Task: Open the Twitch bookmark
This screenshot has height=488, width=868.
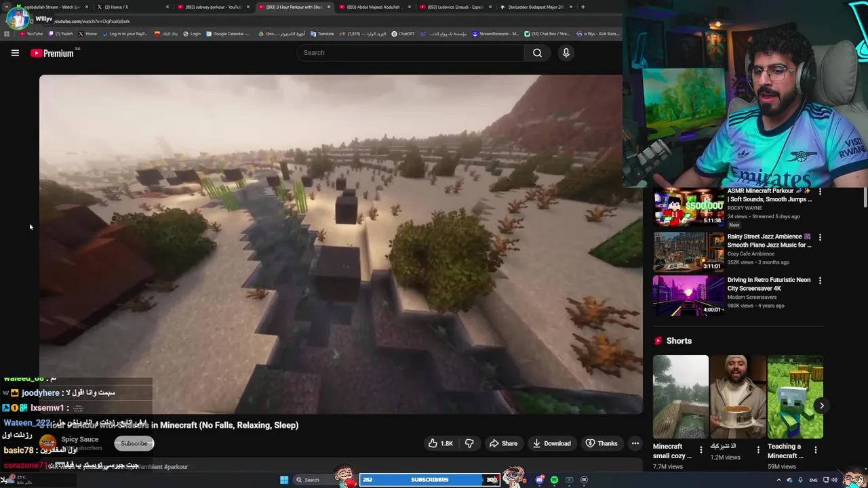Action: point(60,34)
